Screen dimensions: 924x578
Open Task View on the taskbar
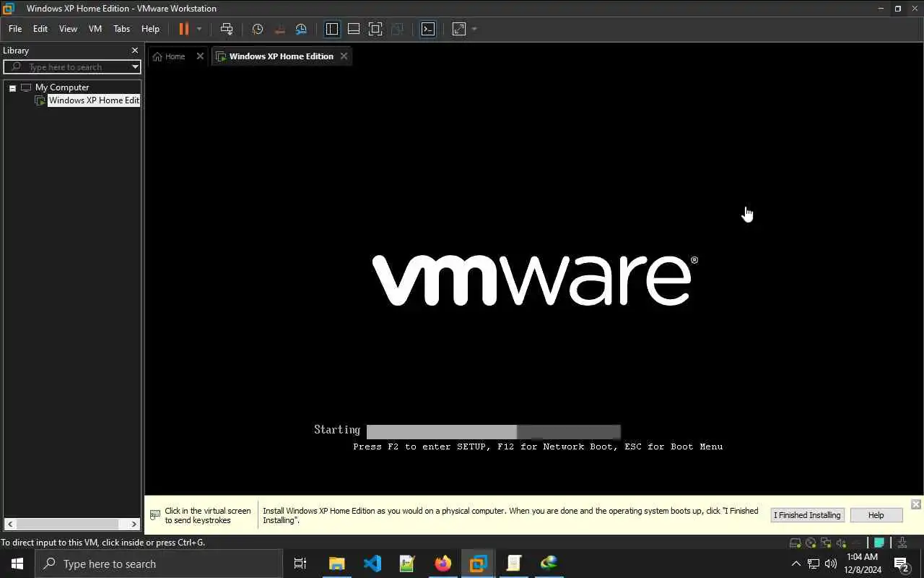(x=300, y=564)
